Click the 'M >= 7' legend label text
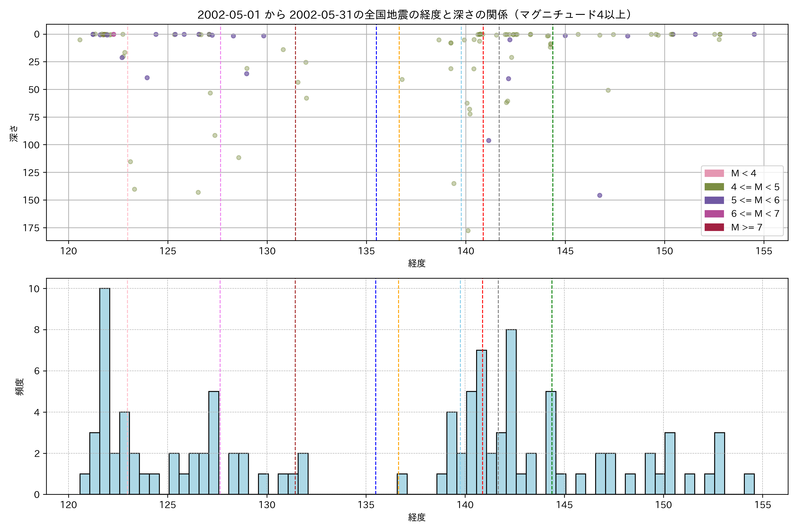The image size is (798, 532). (746, 227)
